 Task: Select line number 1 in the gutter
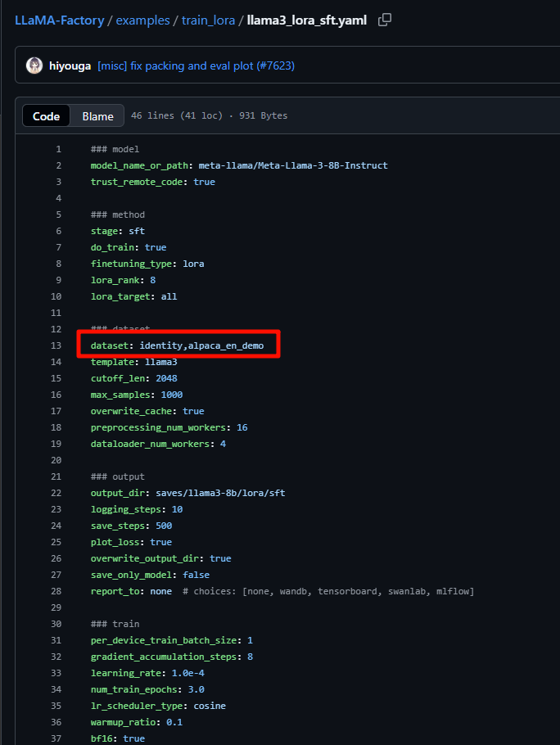[x=58, y=149]
